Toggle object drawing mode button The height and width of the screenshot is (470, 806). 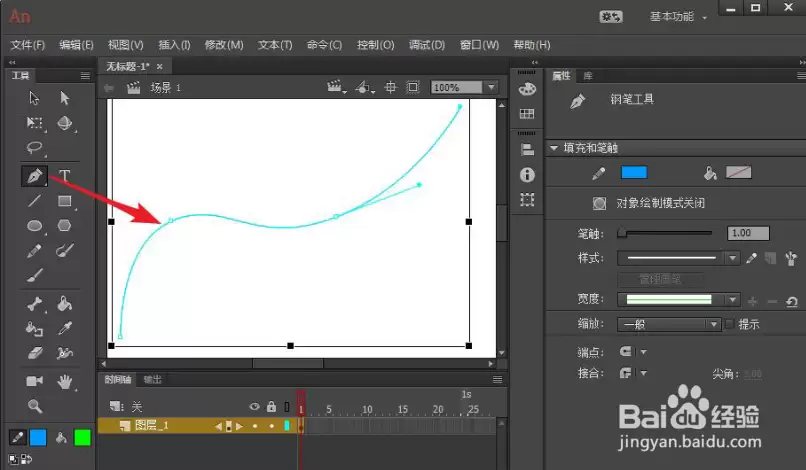click(599, 203)
